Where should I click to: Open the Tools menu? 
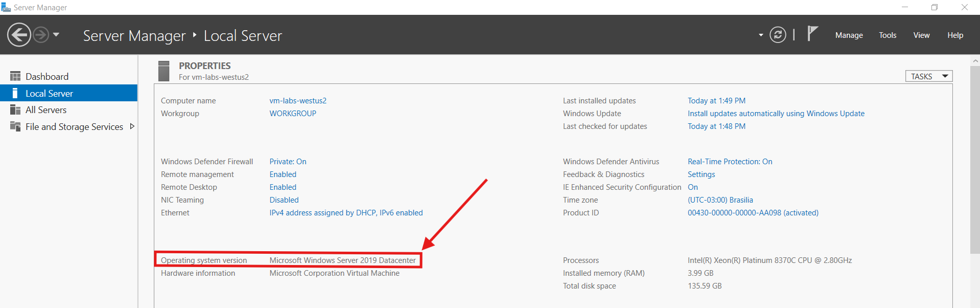888,35
